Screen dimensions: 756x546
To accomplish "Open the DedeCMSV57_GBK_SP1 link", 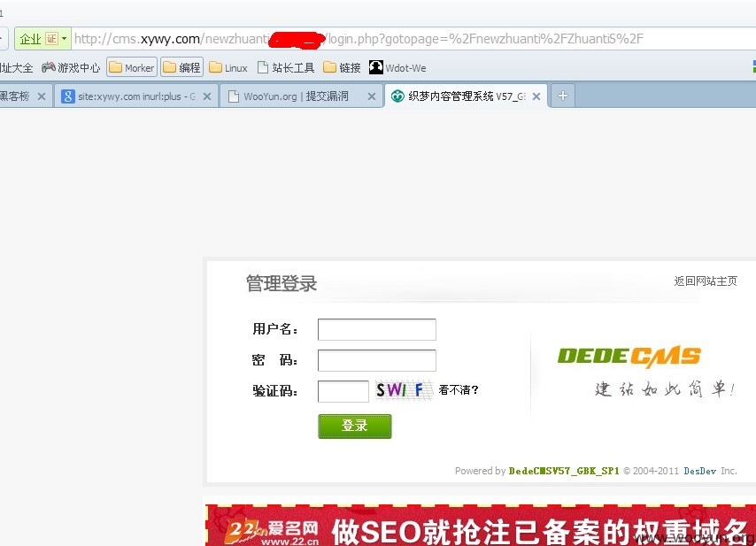I will click(564, 471).
